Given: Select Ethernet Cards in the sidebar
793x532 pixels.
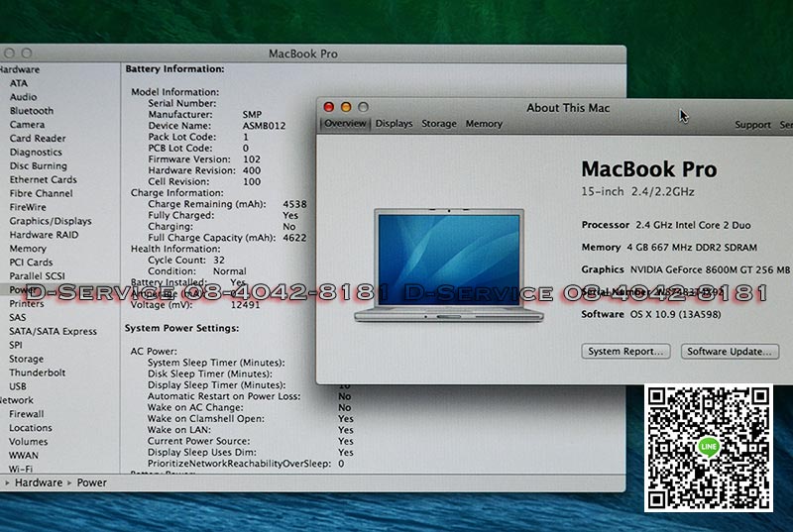Looking at the screenshot, I should [x=44, y=179].
